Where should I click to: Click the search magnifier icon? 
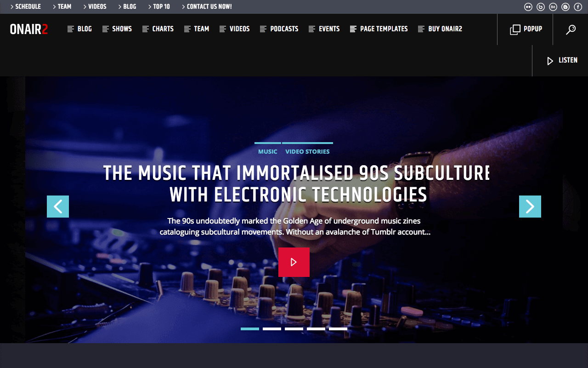pyautogui.click(x=571, y=29)
